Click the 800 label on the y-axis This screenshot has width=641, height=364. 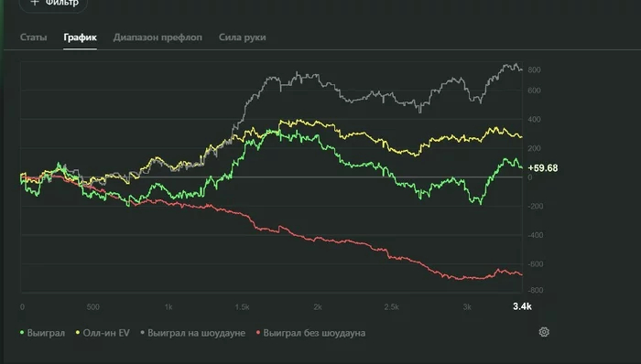click(534, 70)
